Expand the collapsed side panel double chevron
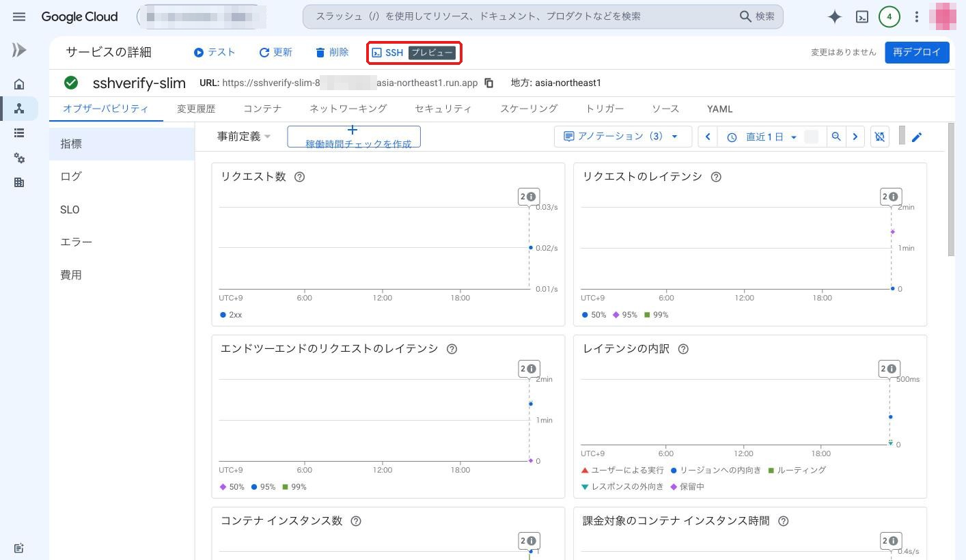The width and height of the screenshot is (966, 560). 19,50
